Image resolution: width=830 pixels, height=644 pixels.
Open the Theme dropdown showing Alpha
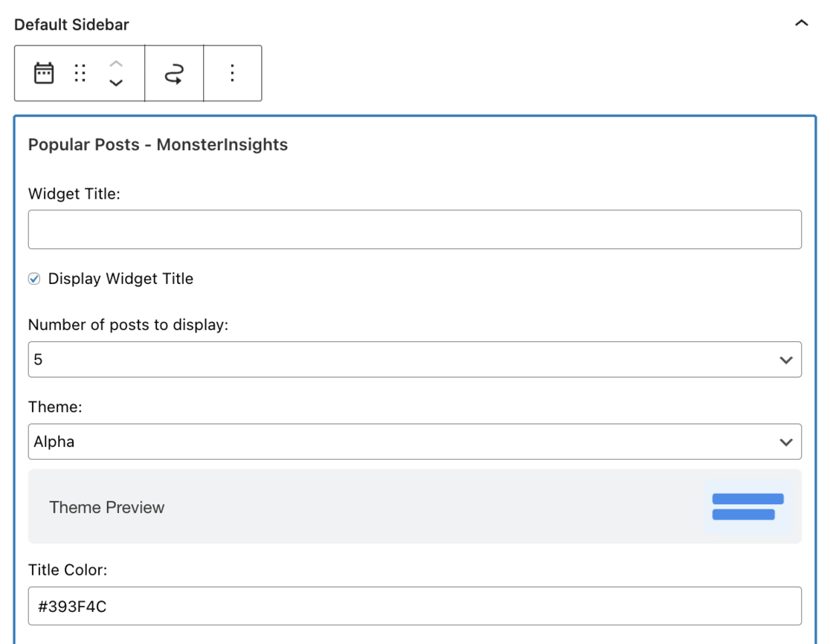(414, 441)
